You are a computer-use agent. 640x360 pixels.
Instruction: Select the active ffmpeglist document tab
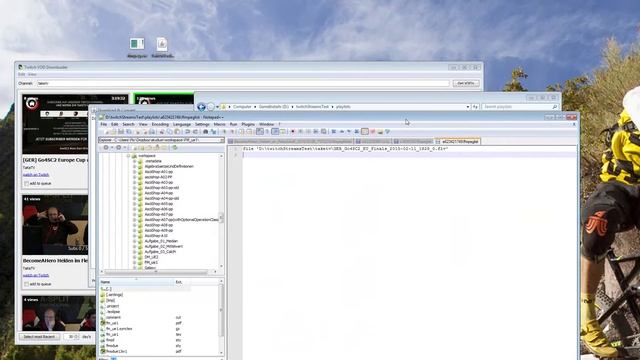click(x=458, y=142)
